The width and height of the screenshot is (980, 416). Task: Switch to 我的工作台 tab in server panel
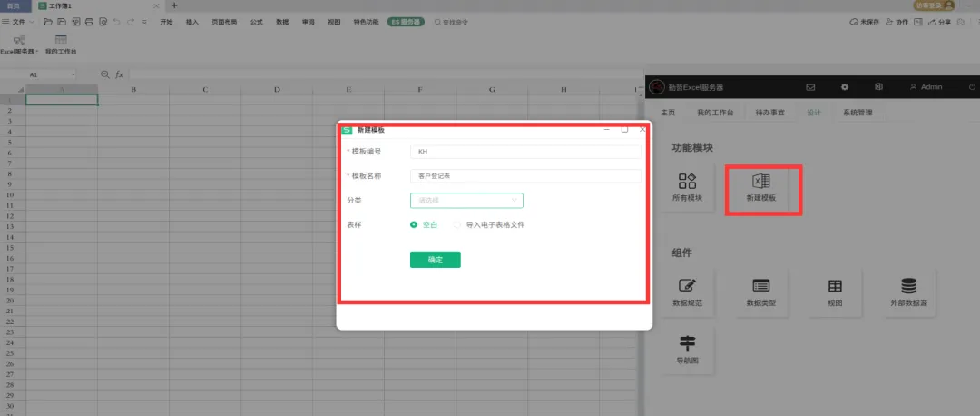(715, 113)
